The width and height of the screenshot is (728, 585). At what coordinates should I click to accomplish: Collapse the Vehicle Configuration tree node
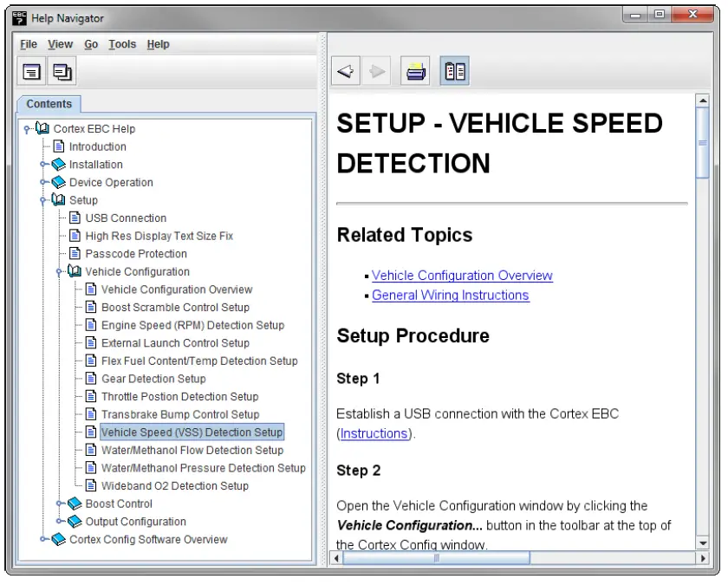[x=59, y=271]
